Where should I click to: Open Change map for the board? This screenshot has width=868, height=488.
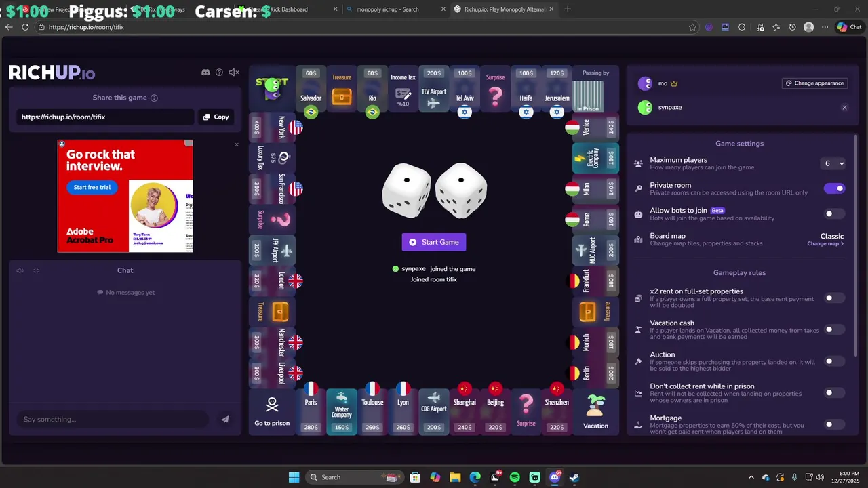click(825, 243)
